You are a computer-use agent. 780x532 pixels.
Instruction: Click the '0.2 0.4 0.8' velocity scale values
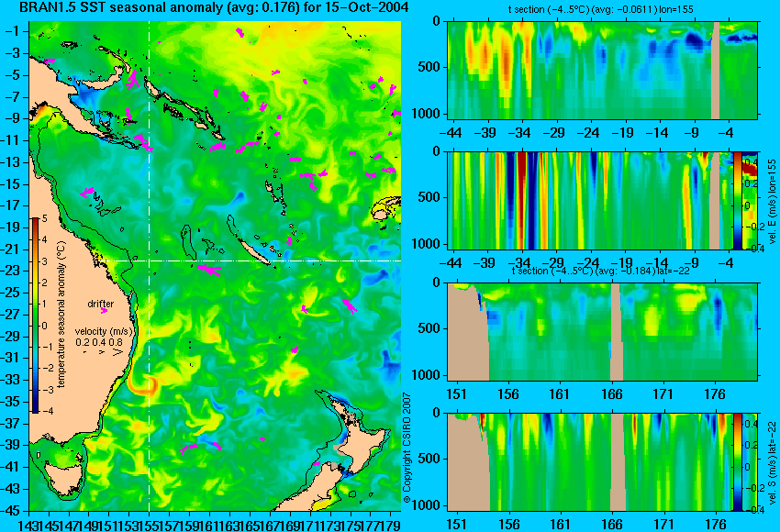(99, 342)
